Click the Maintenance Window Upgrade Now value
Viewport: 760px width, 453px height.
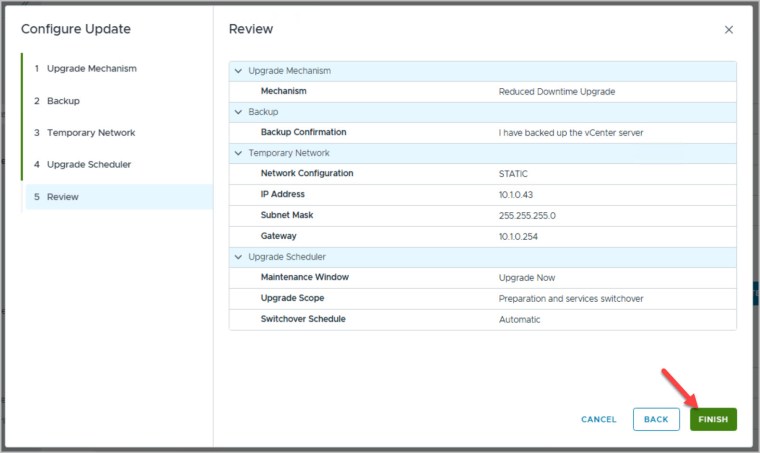tap(526, 277)
